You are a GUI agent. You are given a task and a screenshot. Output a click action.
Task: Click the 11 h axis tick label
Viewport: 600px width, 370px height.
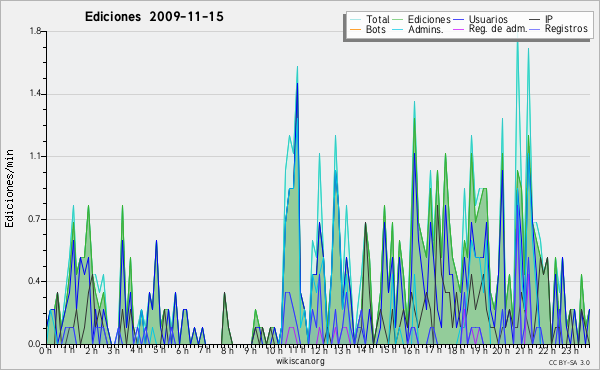pyautogui.click(x=297, y=350)
